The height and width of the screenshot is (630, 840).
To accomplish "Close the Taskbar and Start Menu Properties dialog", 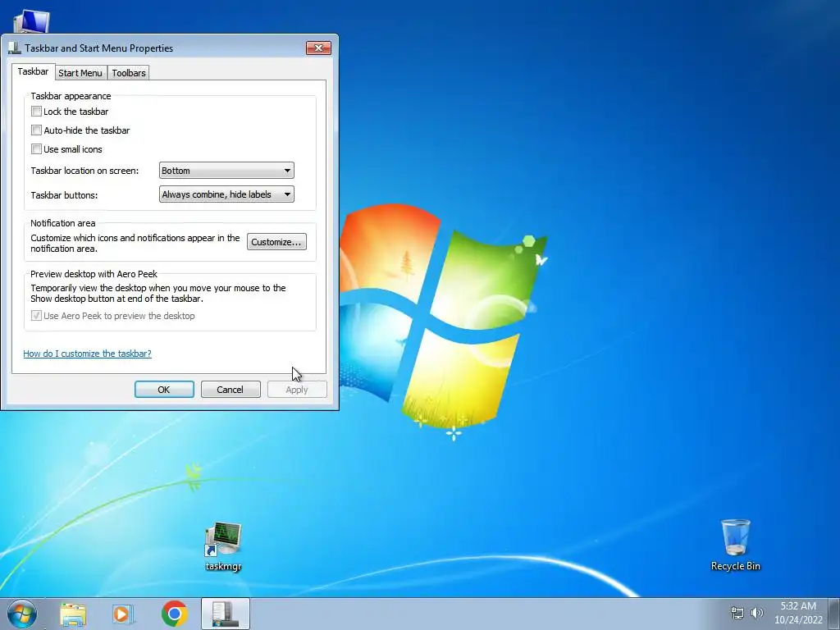I will tap(318, 48).
